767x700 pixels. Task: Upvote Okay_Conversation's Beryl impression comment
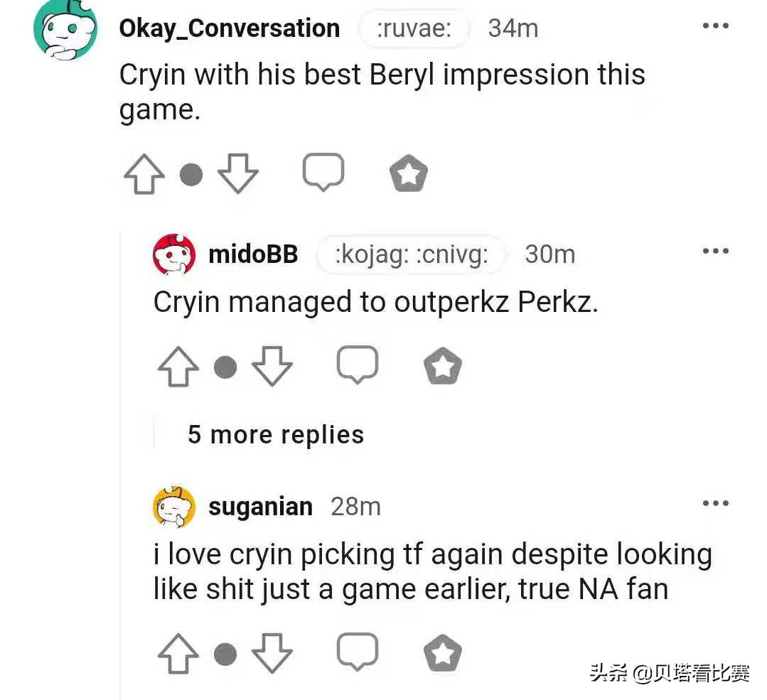(x=144, y=173)
